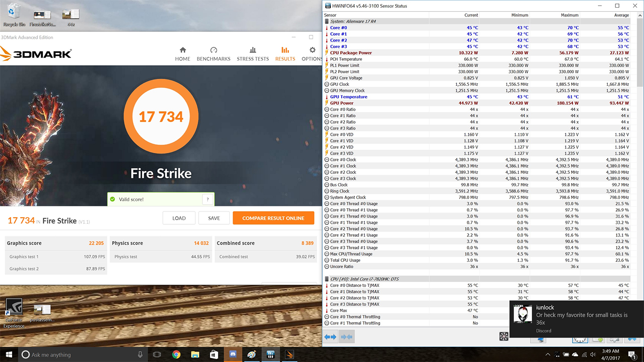Select the GPU Memory Clock sensor row

click(477, 90)
